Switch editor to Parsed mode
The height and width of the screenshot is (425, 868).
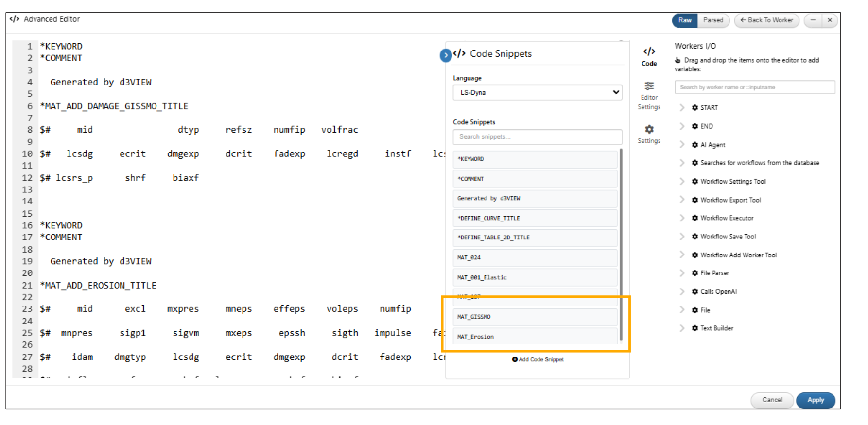pyautogui.click(x=713, y=20)
